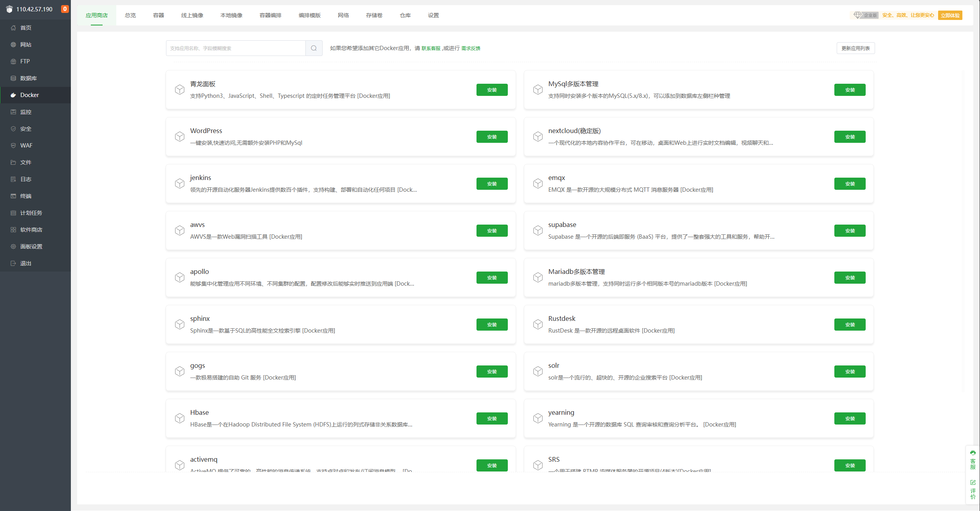The width and height of the screenshot is (980, 511).
Task: Click 安装 for sphinx
Action: 492,324
